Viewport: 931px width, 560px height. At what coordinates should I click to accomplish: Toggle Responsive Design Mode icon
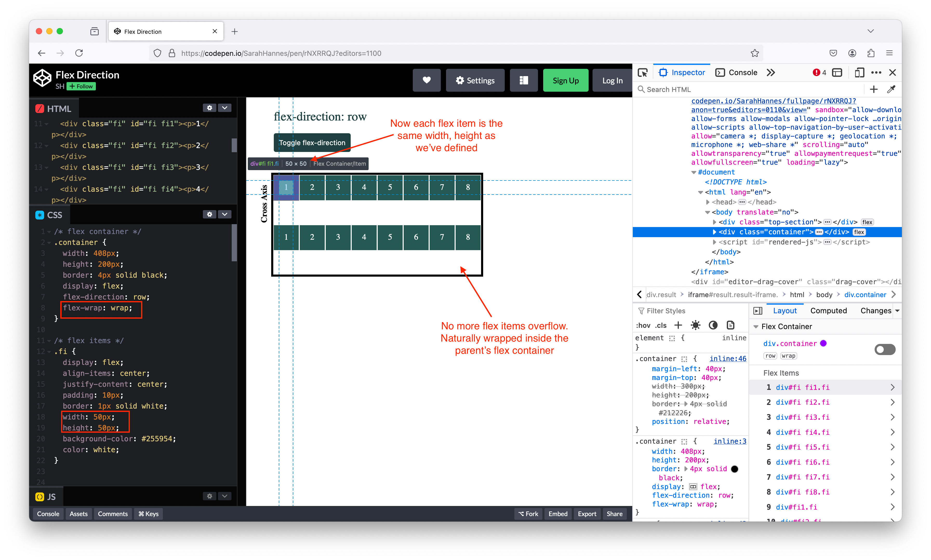859,72
